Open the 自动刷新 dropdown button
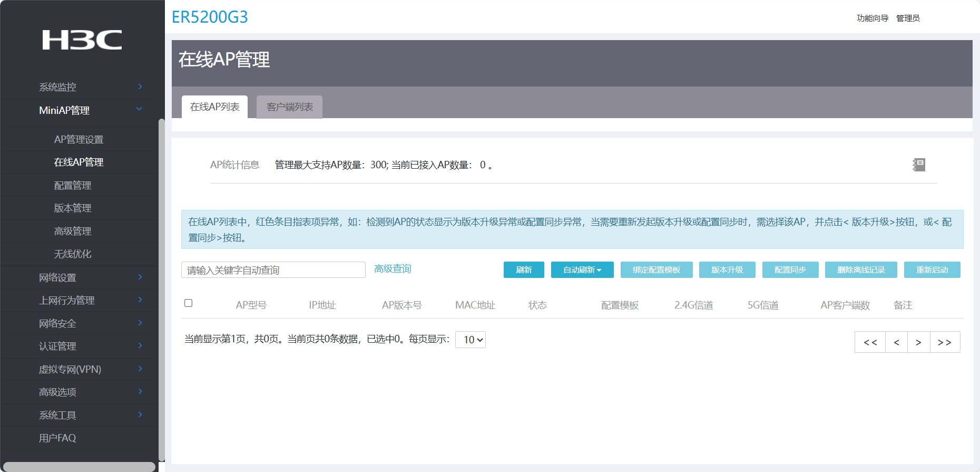 click(582, 270)
